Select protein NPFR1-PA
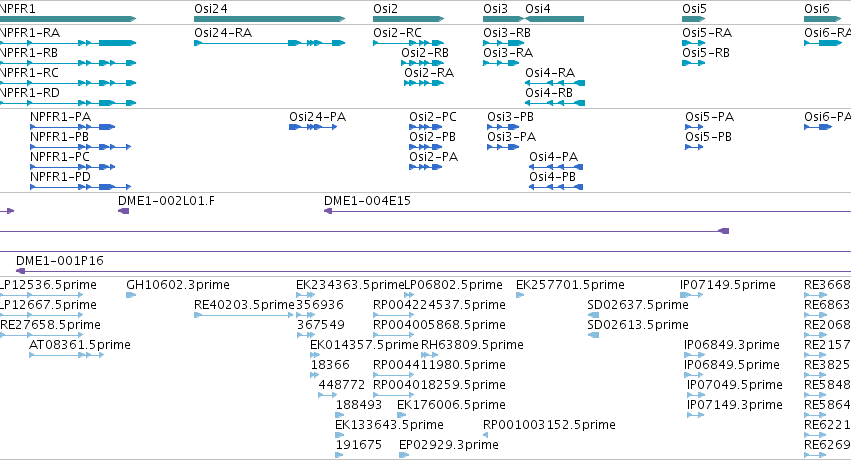851x460 pixels. coord(72,127)
